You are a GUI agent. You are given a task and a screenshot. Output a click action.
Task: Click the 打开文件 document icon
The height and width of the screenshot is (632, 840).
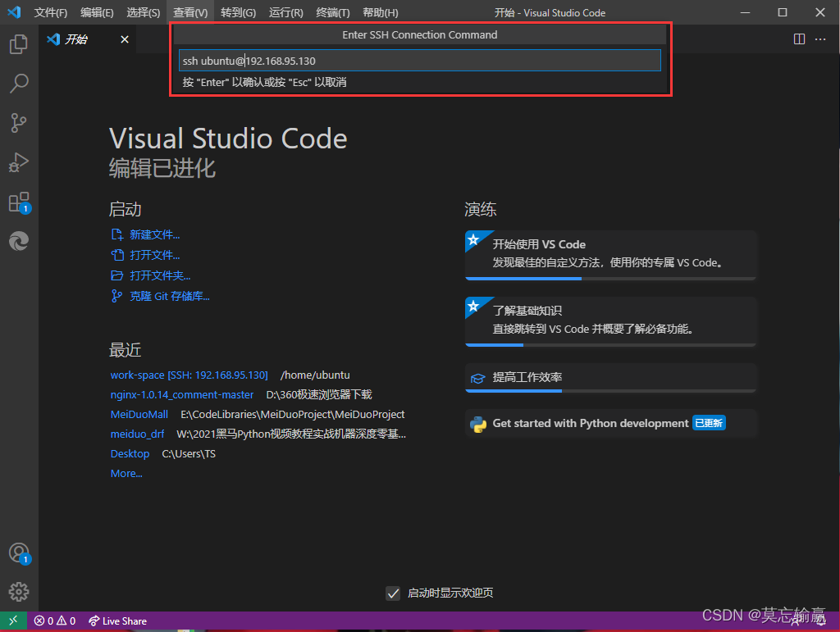coord(116,255)
